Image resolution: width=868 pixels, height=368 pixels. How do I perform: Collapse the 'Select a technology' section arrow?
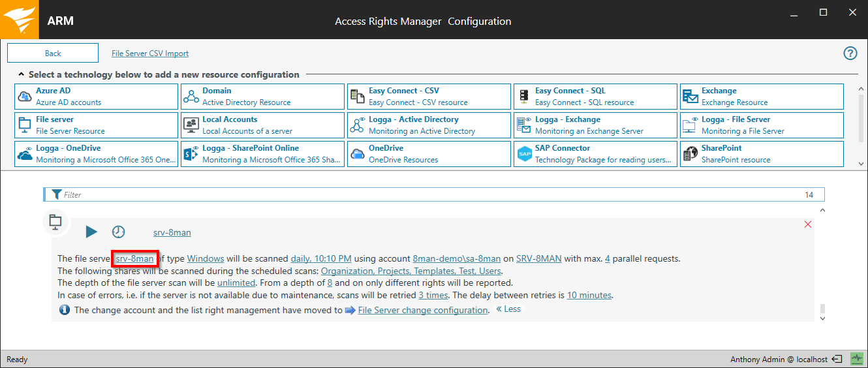22,74
